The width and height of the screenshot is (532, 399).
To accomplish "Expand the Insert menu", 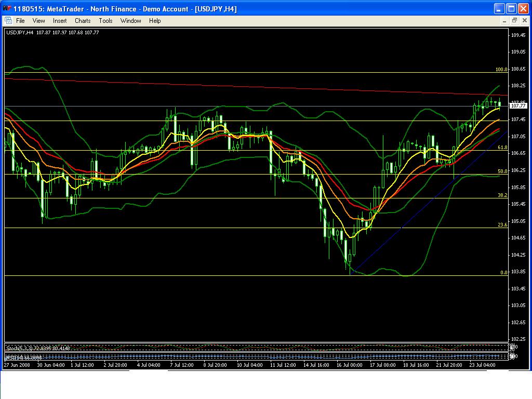I will tap(60, 21).
